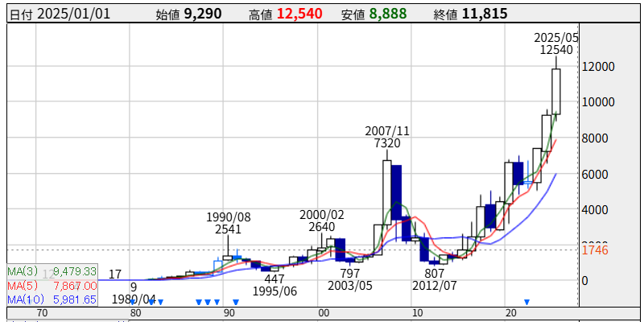
Task: Click the 安値 value 8,888
Action: pos(388,14)
